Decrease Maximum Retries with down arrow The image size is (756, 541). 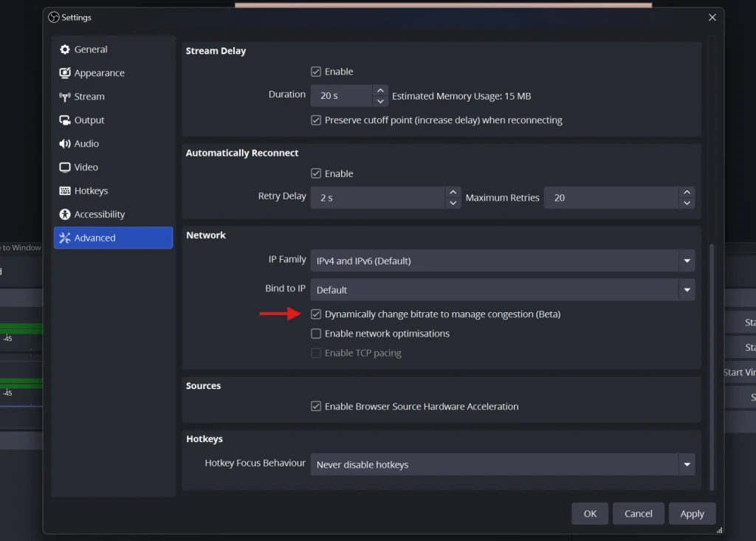tap(687, 203)
